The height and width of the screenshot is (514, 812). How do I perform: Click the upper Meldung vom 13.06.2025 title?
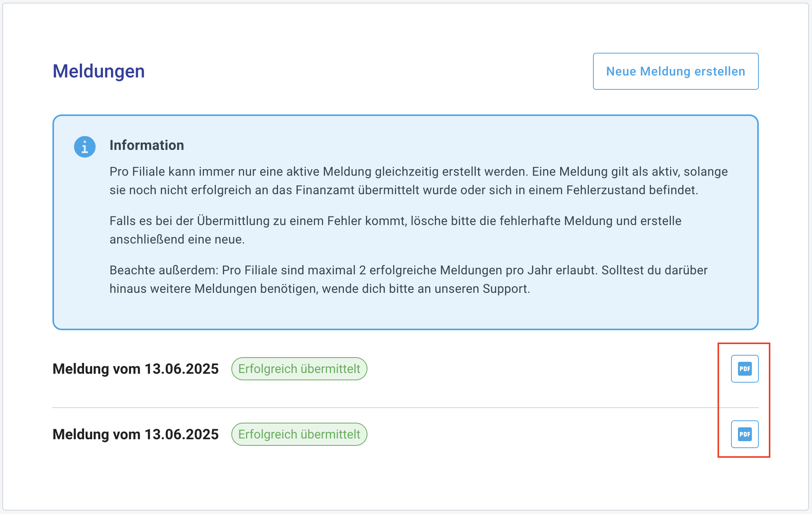click(135, 369)
